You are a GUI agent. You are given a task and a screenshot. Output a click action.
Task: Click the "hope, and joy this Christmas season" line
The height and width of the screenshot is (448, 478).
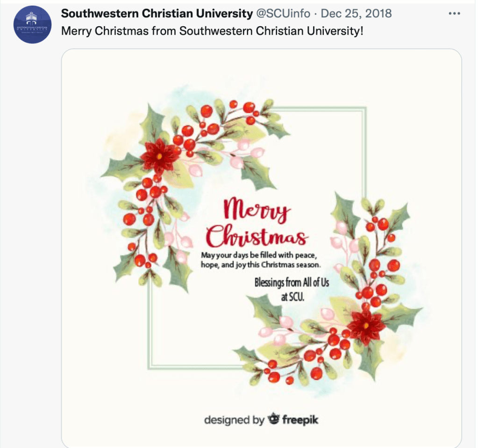point(261,265)
